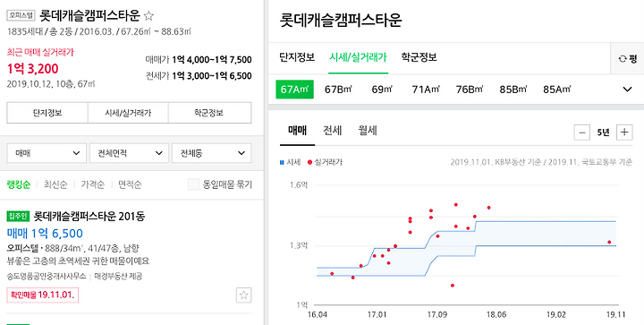Switch chart to 월세 tab
The height and width of the screenshot is (325, 644).
click(368, 131)
